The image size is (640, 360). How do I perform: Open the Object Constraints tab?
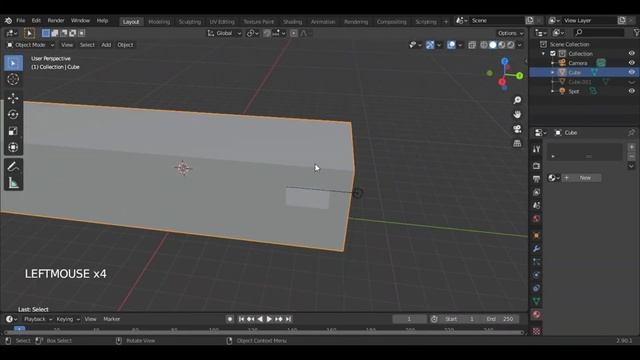[536, 288]
